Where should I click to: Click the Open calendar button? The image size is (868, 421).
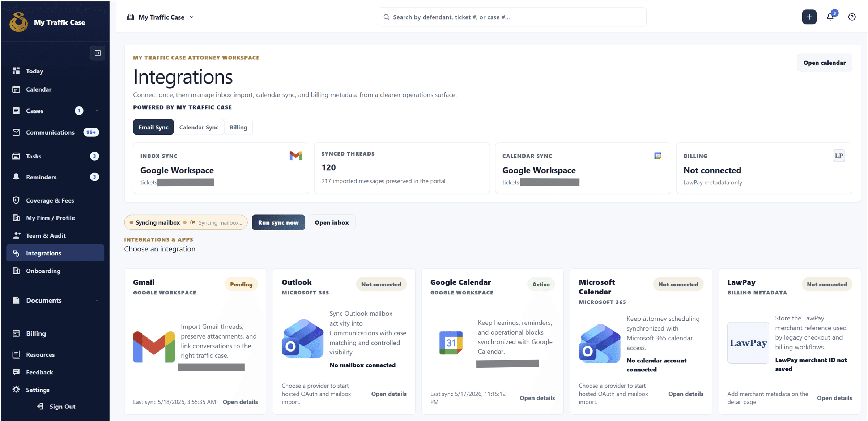(x=824, y=63)
